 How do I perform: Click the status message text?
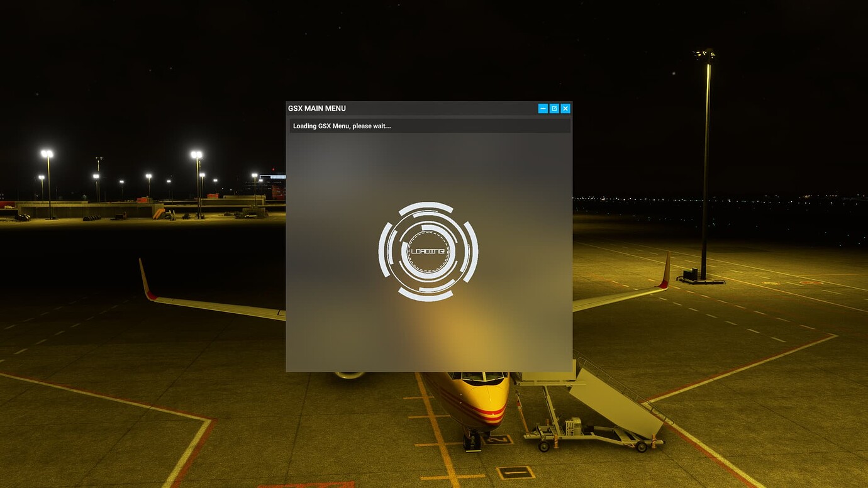pos(342,126)
